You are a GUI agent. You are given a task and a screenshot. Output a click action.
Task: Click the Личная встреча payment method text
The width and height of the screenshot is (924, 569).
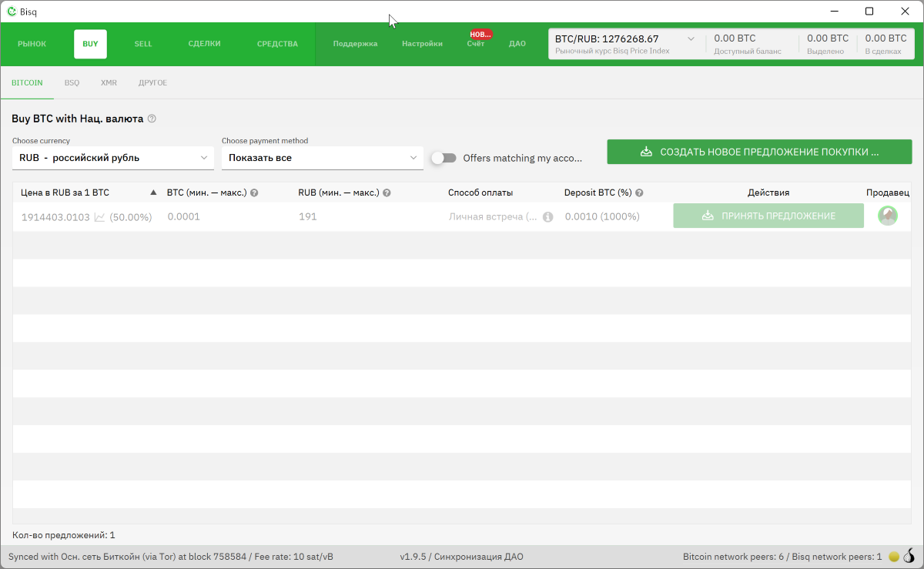[x=493, y=217]
